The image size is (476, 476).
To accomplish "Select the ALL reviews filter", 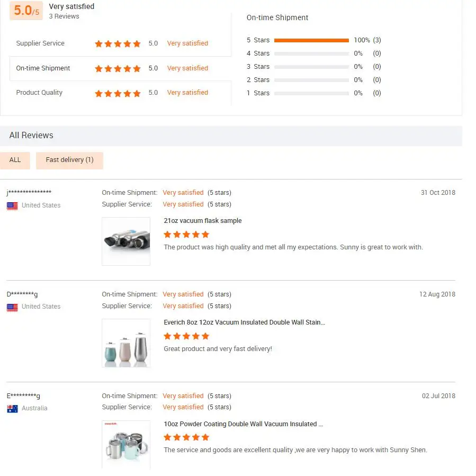I will click(15, 160).
